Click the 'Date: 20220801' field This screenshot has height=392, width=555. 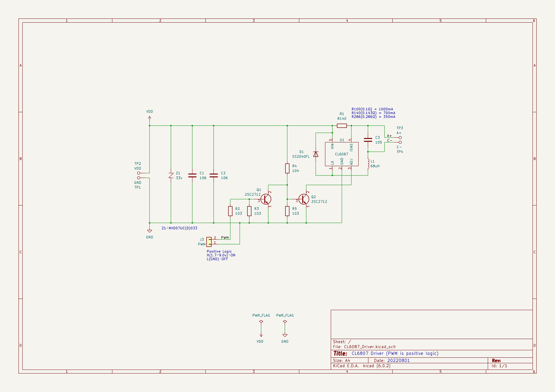392,361
